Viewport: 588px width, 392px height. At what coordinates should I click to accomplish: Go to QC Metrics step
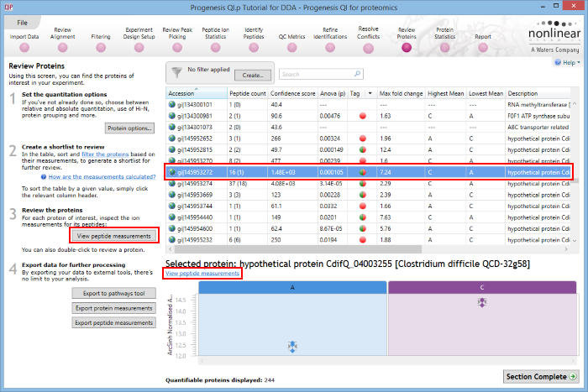291,48
